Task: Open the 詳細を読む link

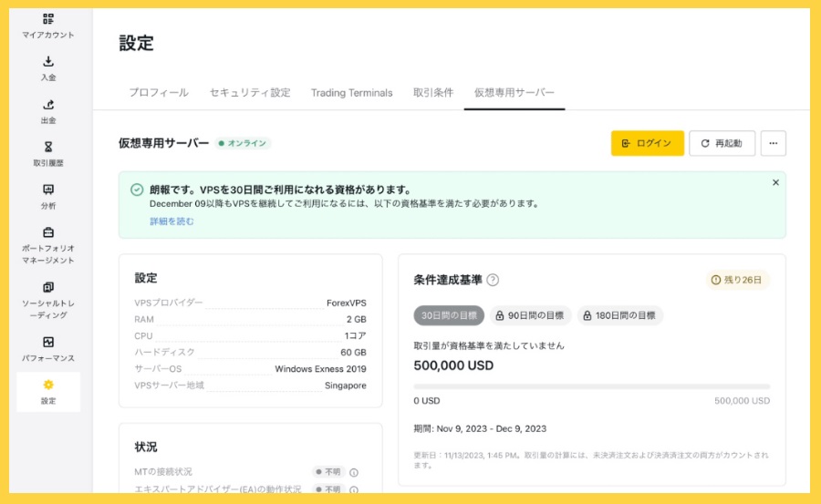Action: pos(171,221)
